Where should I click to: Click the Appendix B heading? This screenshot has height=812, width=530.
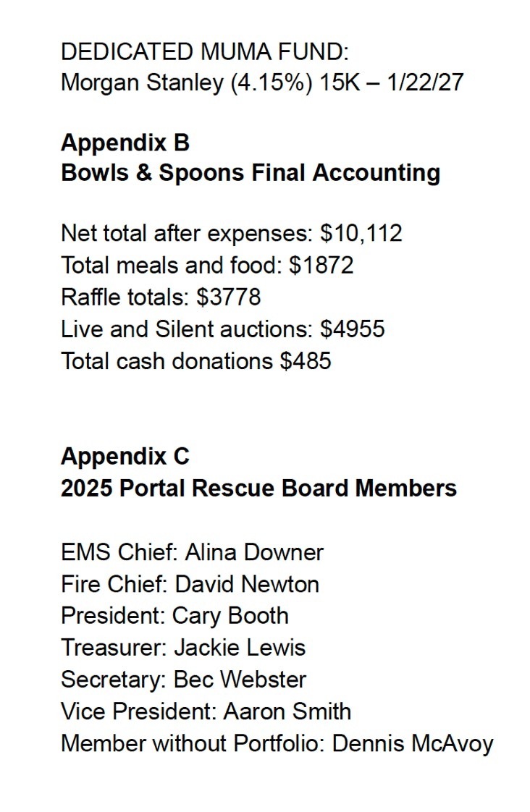coord(125,143)
